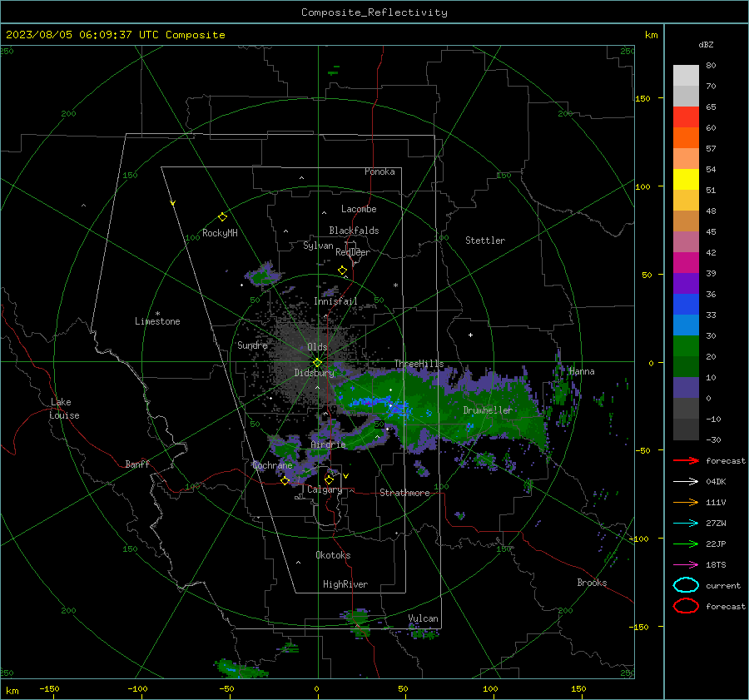Screen dimensions: 749x700
Task: Click the blue swatch between 36 and 33
Action: (x=686, y=305)
